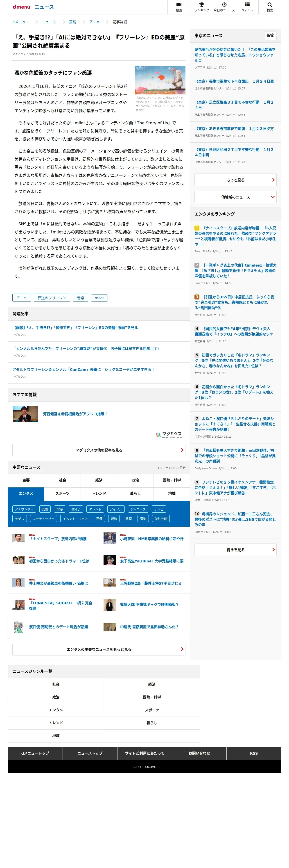Click the アニメ article tag
Viewport: 289px width, 868px height.
(22, 298)
